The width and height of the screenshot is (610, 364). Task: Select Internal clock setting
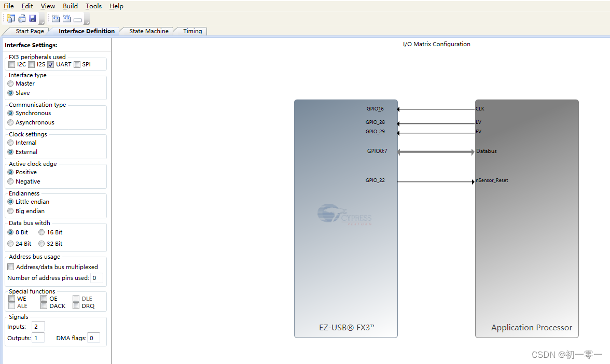click(x=10, y=143)
